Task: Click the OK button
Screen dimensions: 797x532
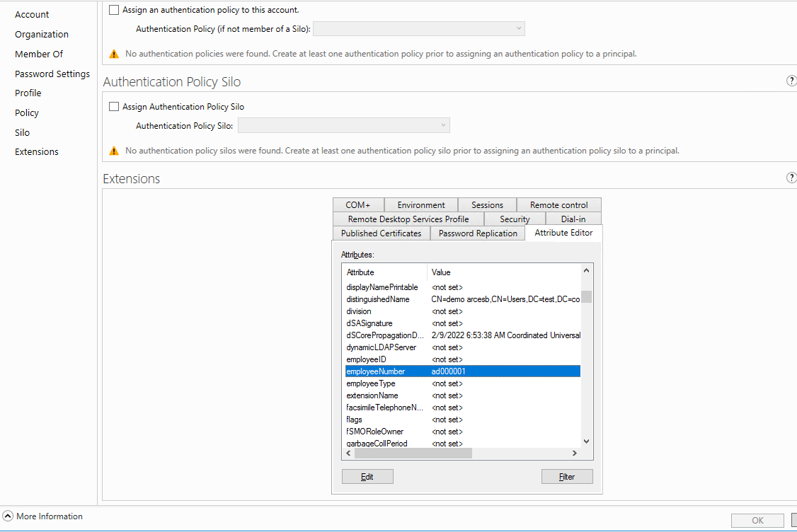Action: click(x=757, y=520)
